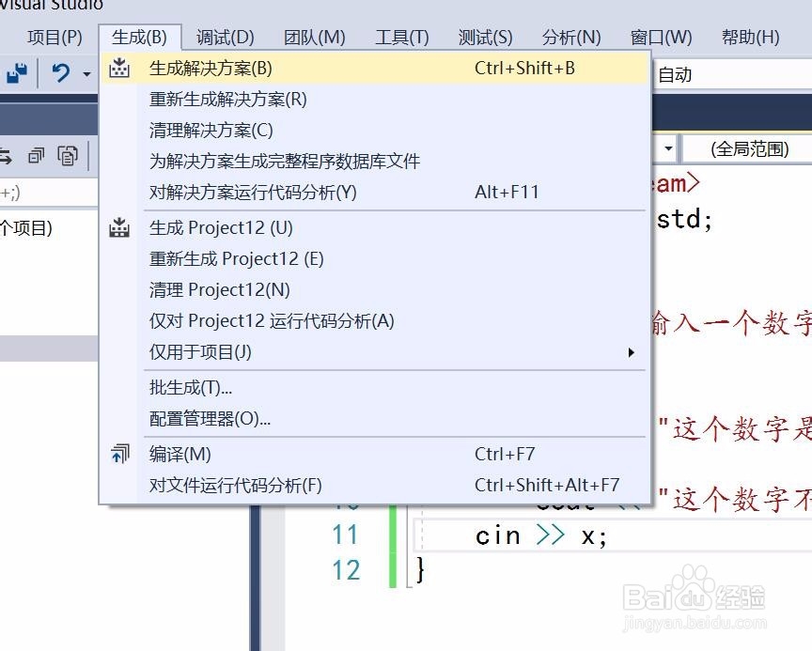Image resolution: width=812 pixels, height=651 pixels.
Task: Open the 窗口(W) menu
Action: (x=662, y=38)
